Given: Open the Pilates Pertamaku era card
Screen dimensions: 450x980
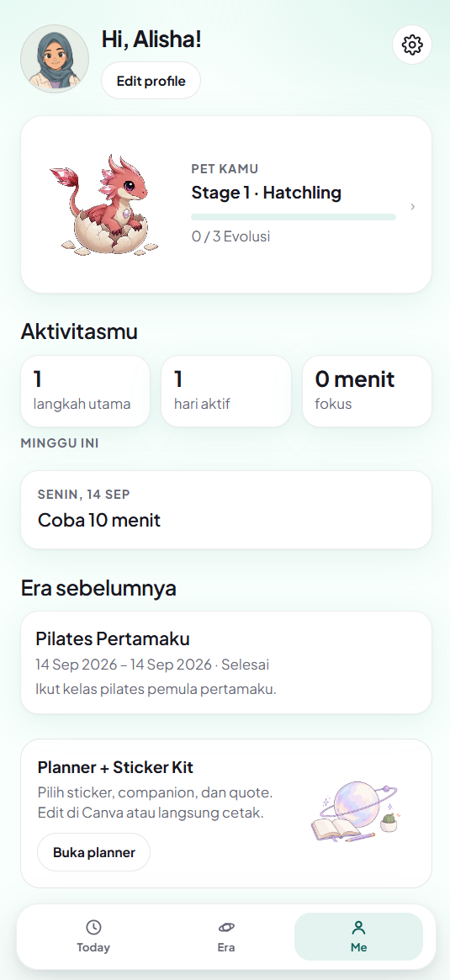Looking at the screenshot, I should coord(226,663).
